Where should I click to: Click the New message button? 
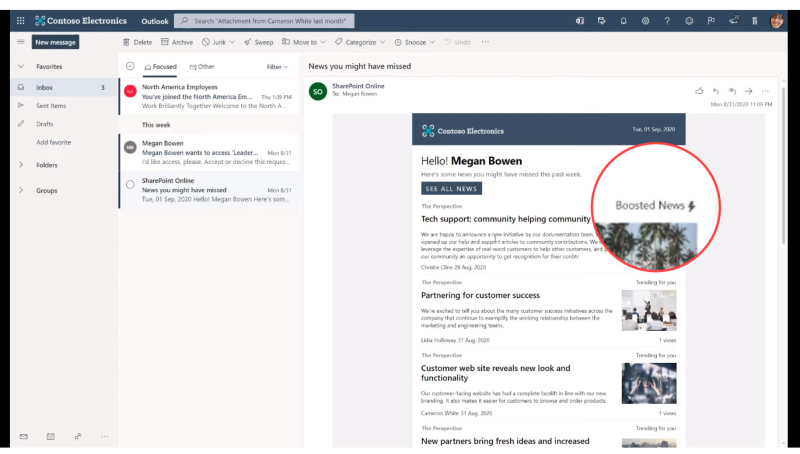tap(55, 42)
